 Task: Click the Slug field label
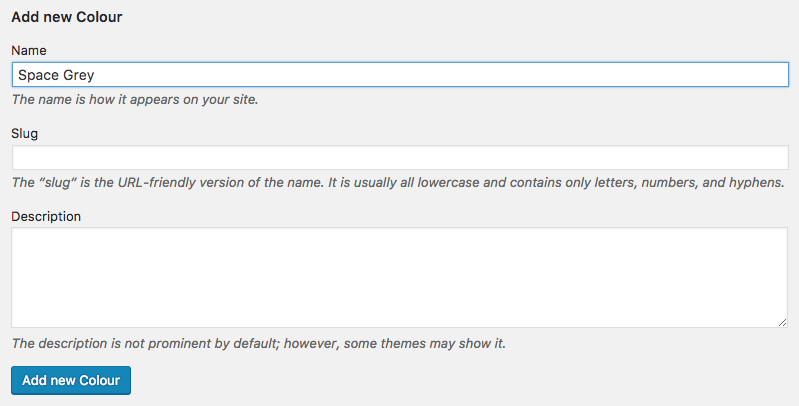(25, 133)
